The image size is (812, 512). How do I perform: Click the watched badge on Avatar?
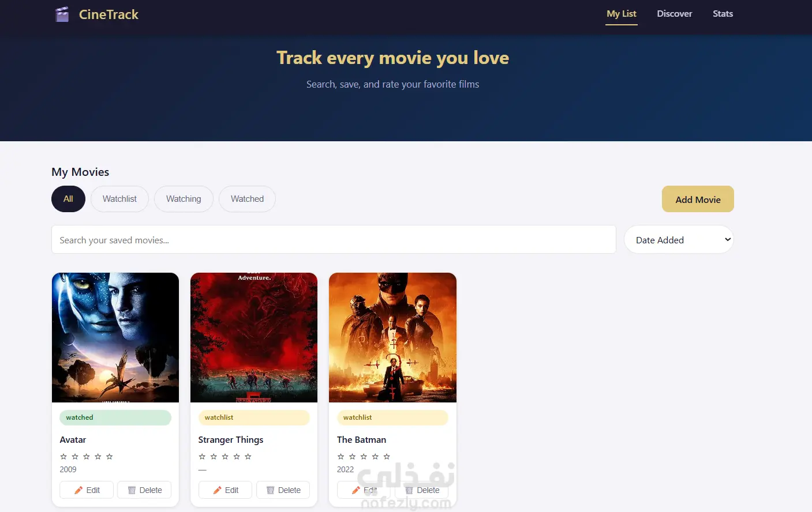(x=115, y=417)
